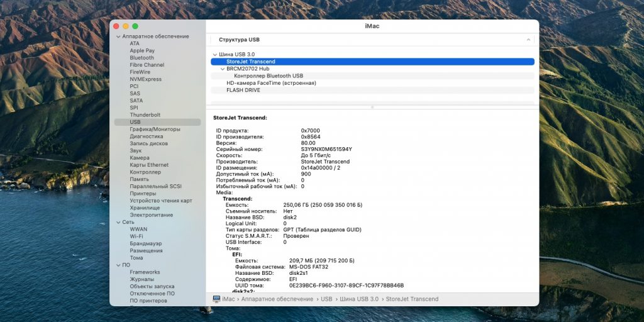Open Запись дисков section
Viewport: 644px width, 322px height.
[148, 144]
